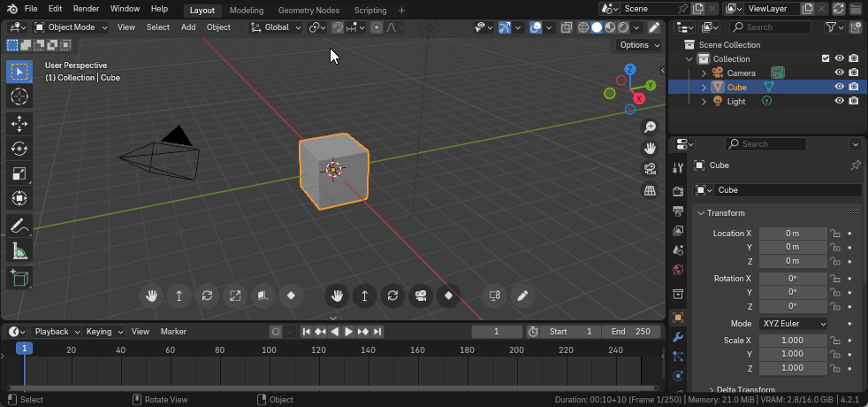Toggle Cube visibility eye in outliner
Screen dimensions: 868x407
pyautogui.click(x=839, y=87)
